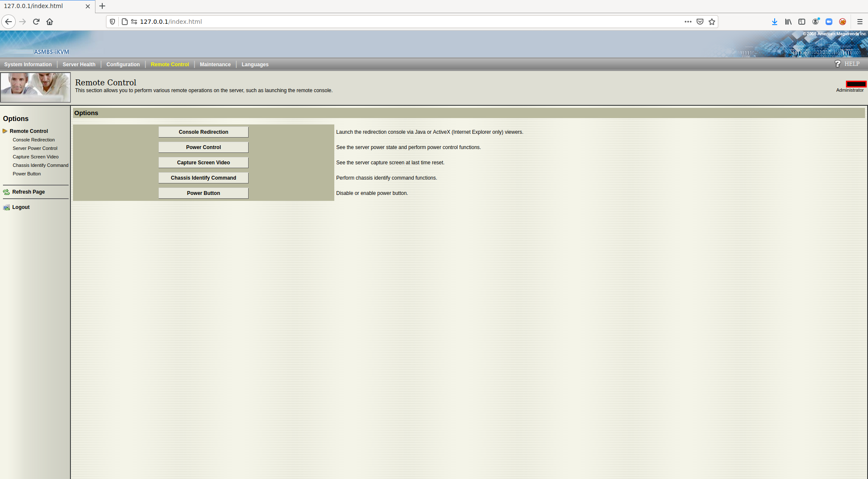The image size is (868, 479).
Task: Open a new browser tab
Action: tap(102, 6)
